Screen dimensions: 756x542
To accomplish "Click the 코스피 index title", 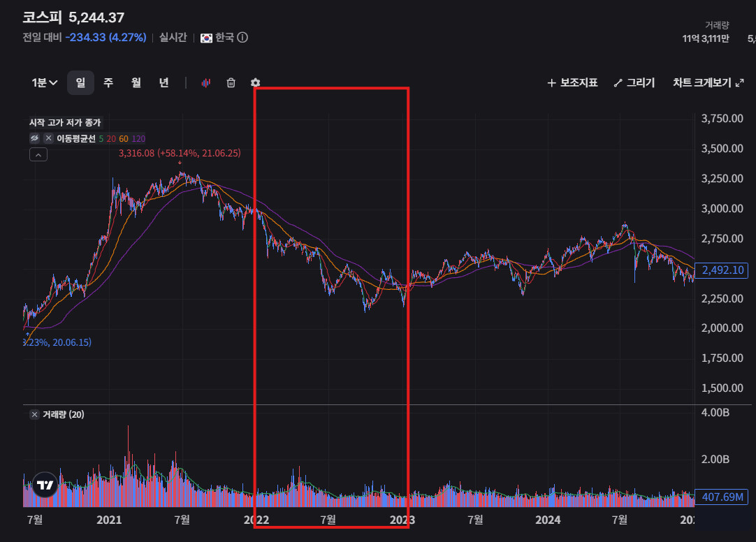I will point(43,18).
